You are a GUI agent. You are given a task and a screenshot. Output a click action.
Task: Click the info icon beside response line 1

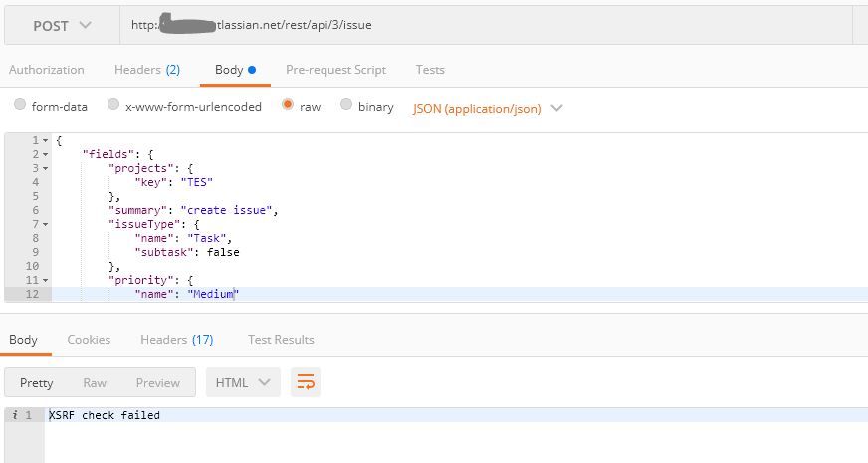[x=15, y=415]
